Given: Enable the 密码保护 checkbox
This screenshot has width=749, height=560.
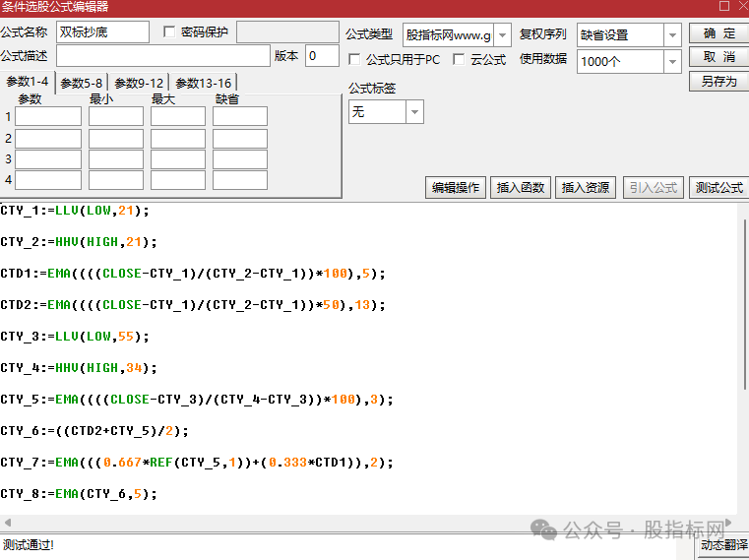Looking at the screenshot, I should point(168,32).
